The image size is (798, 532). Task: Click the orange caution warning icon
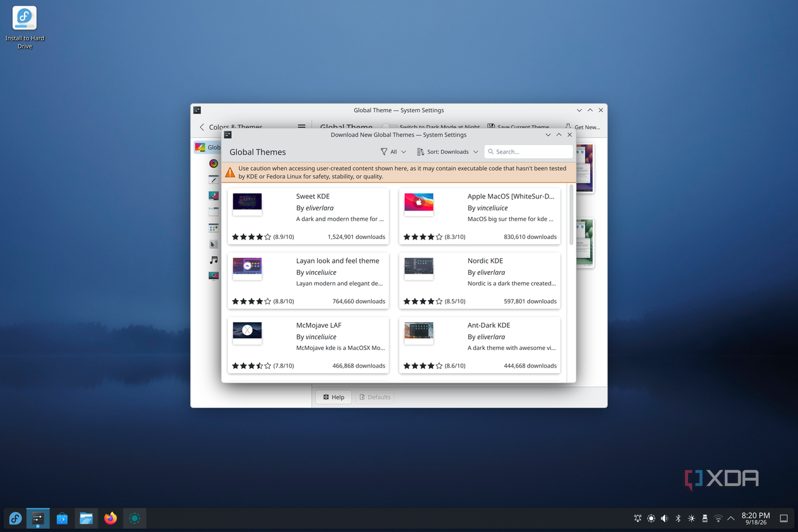click(230, 173)
